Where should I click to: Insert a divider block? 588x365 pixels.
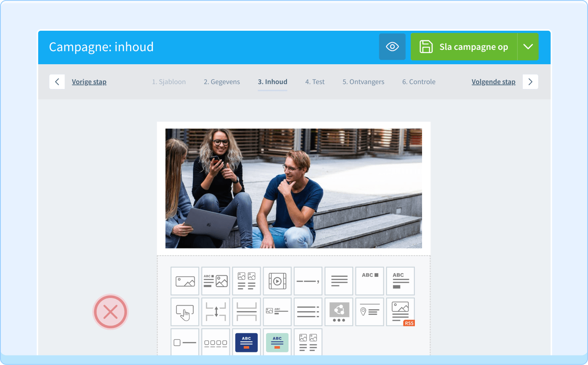coord(308,281)
